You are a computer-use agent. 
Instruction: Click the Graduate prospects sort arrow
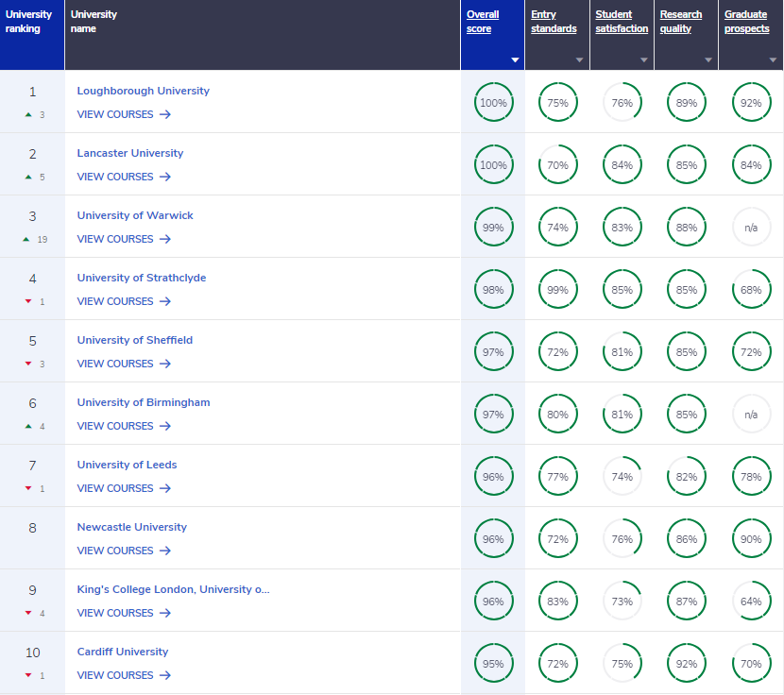(773, 60)
